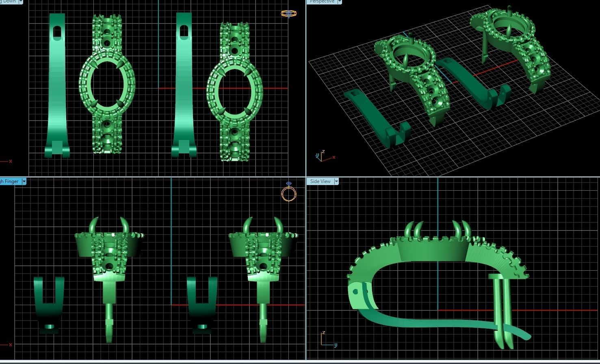Expand the Through Finger viewport dropdown arrow
The image size is (600, 364).
tap(24, 181)
